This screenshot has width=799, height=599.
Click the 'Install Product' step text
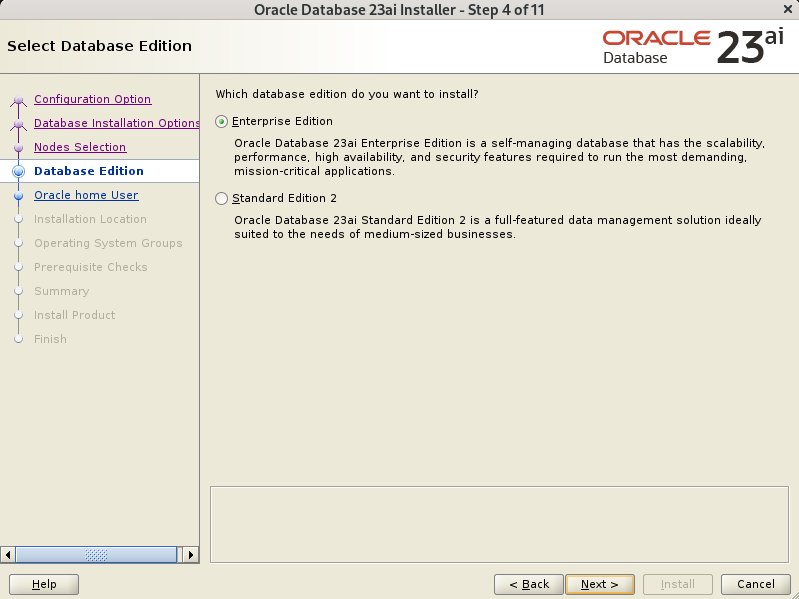click(x=74, y=315)
